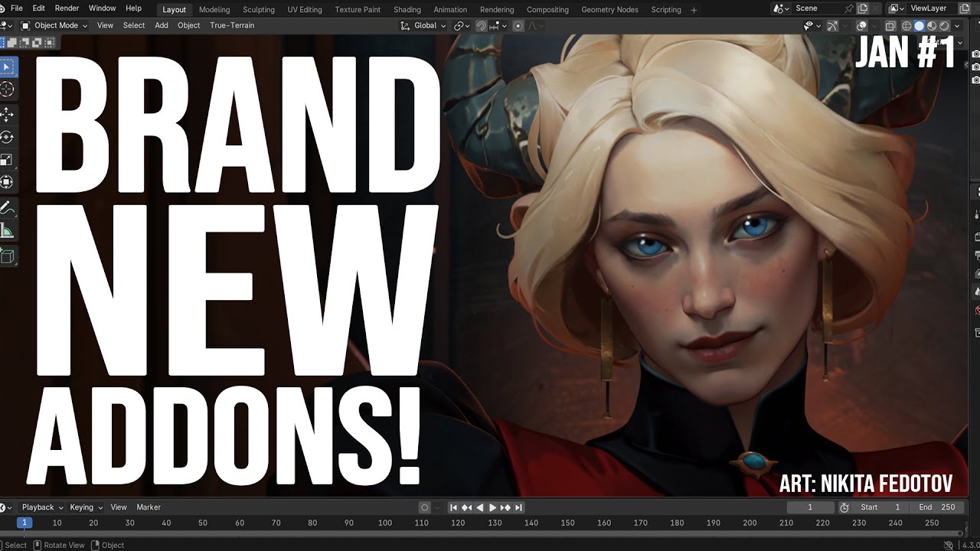Switch to Rendered viewport shading
The width and height of the screenshot is (980, 551).
click(x=943, y=25)
